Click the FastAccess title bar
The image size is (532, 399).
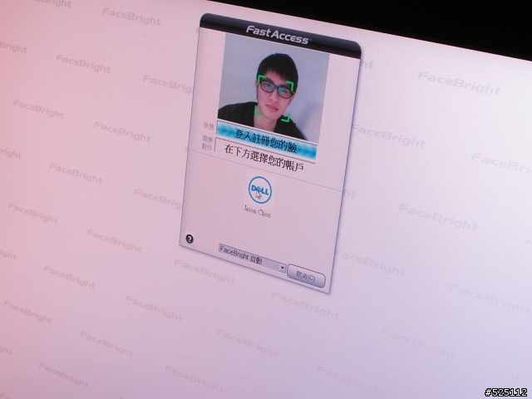click(x=279, y=36)
